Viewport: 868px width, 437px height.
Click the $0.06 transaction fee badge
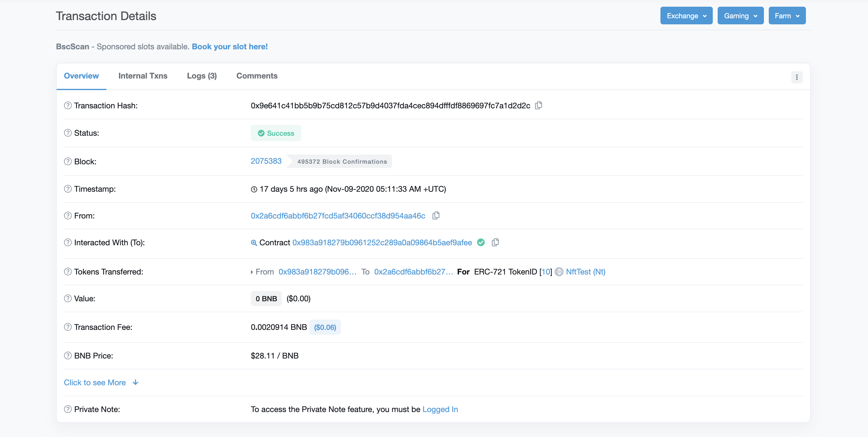pos(325,327)
